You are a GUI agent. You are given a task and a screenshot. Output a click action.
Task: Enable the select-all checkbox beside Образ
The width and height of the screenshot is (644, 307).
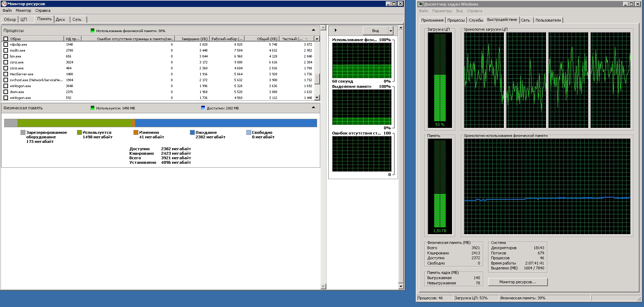click(x=6, y=39)
